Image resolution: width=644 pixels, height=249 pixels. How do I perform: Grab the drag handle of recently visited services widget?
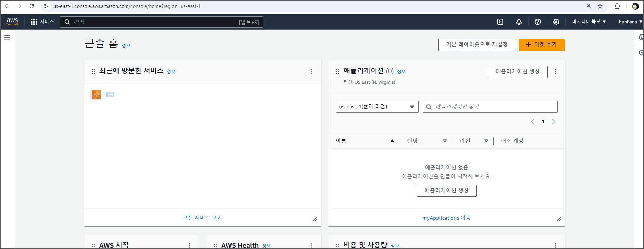click(x=93, y=72)
